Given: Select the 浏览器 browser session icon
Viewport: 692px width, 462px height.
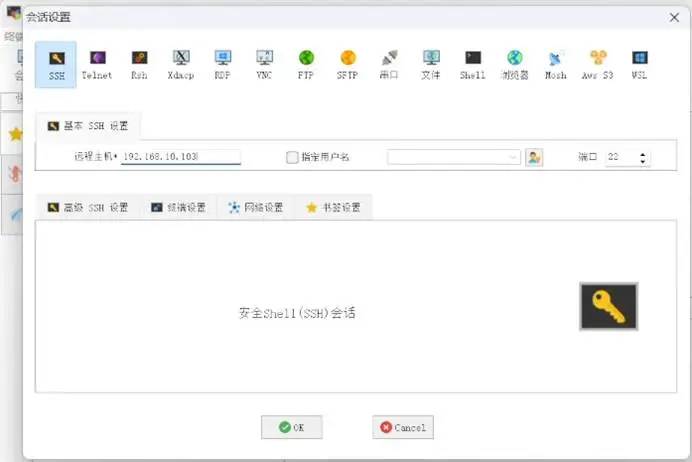Looking at the screenshot, I should tap(514, 64).
